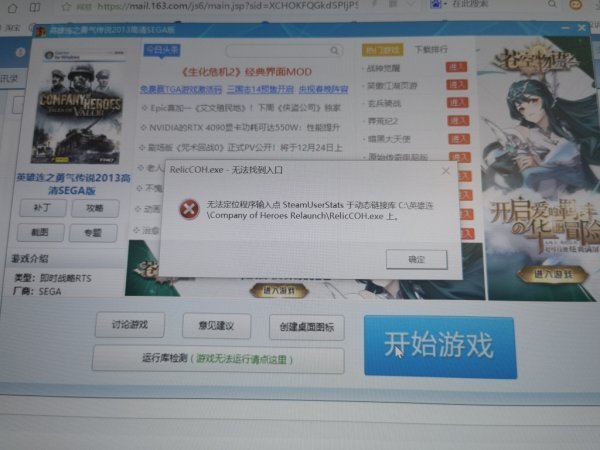Click the right-side anime girl advertisement
Screen dimensions: 600x450
pos(540,168)
